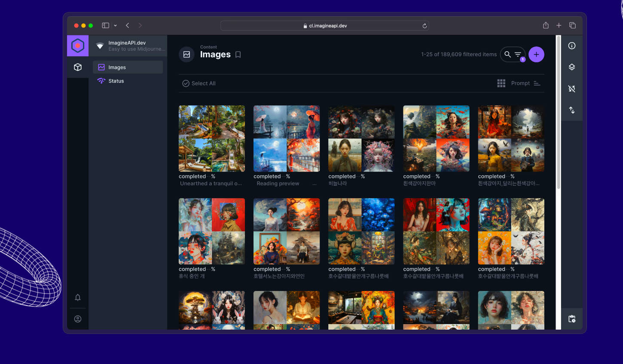This screenshot has height=364, width=623.
Task: Open the import/export sidebar panel
Action: [571, 110]
